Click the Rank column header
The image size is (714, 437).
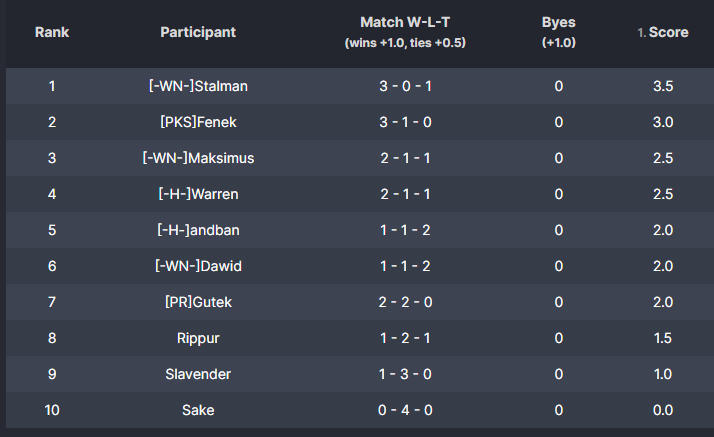click(x=52, y=32)
